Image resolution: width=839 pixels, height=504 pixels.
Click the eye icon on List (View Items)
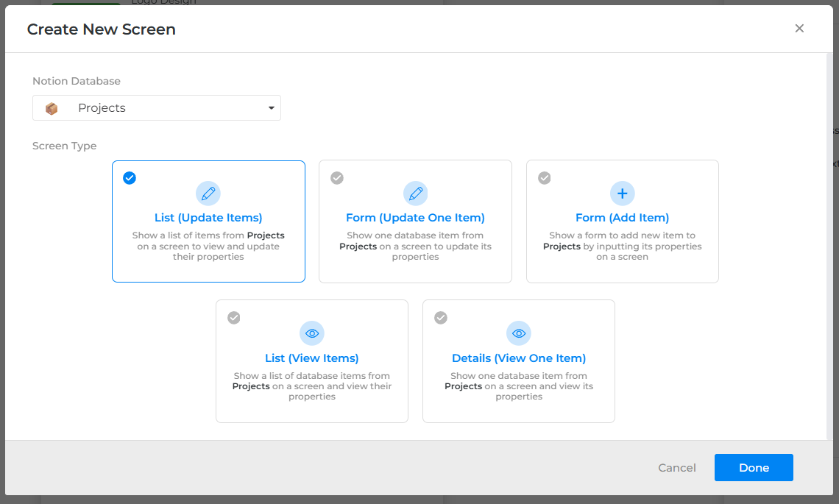point(311,333)
